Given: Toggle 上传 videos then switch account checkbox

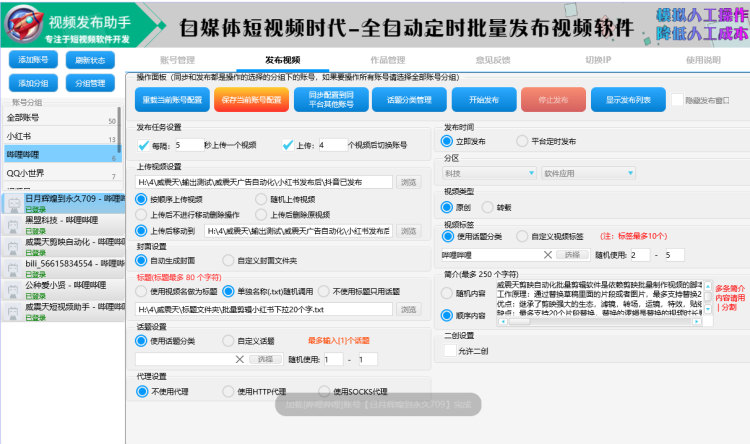Looking at the screenshot, I should point(287,145).
